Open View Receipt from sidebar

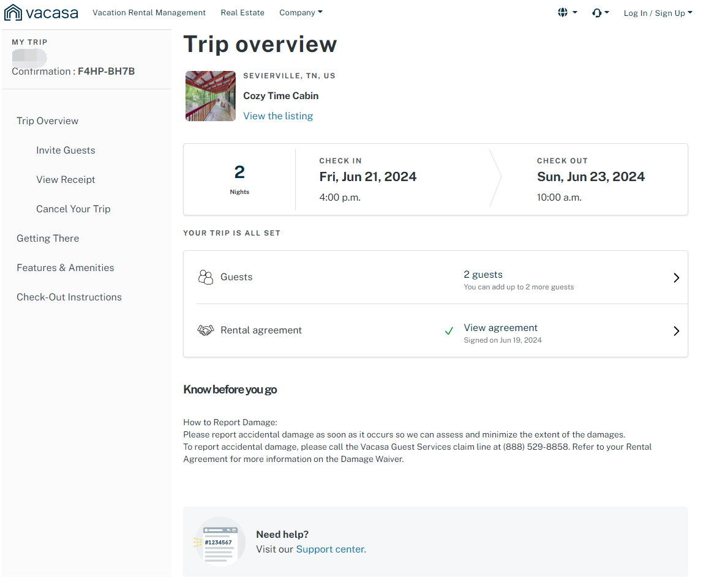(x=66, y=180)
